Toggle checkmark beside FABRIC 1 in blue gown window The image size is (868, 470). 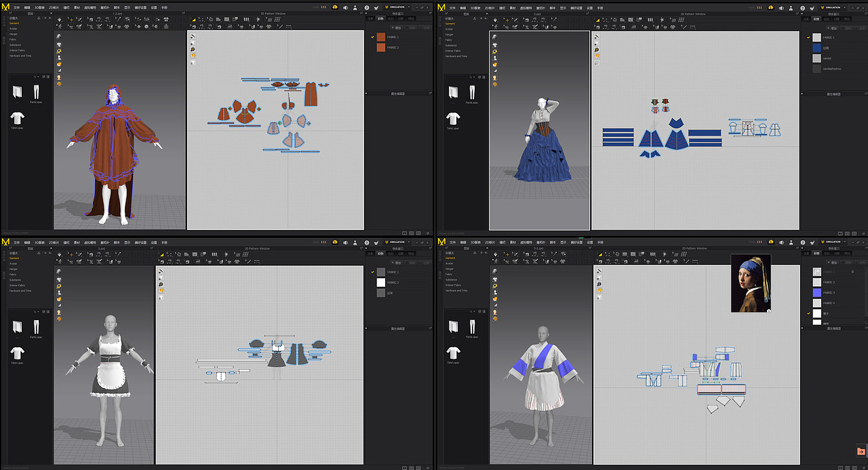pos(808,37)
